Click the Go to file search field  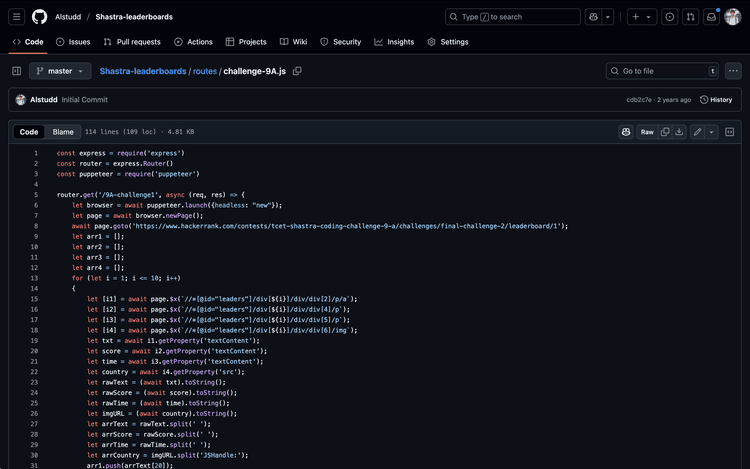pyautogui.click(x=662, y=71)
